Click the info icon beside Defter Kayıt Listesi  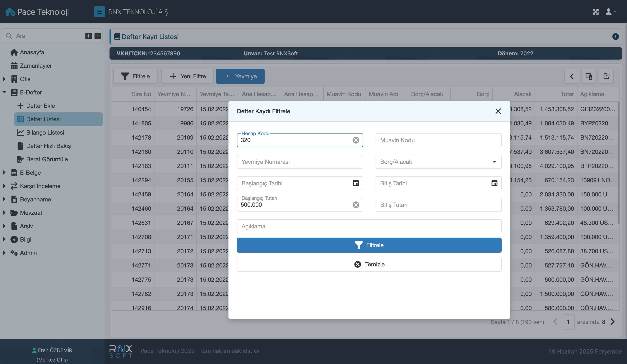[x=615, y=37]
